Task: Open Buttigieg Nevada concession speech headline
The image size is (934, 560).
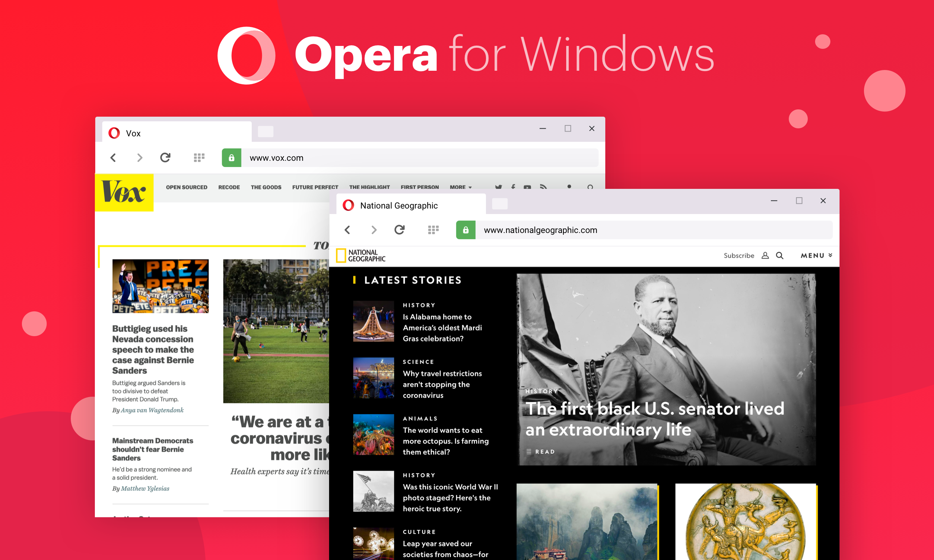Action: [x=153, y=349]
